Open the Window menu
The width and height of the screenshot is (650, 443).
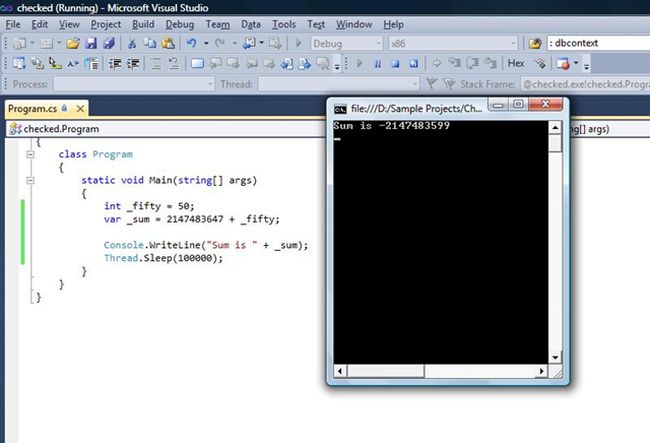(354, 24)
